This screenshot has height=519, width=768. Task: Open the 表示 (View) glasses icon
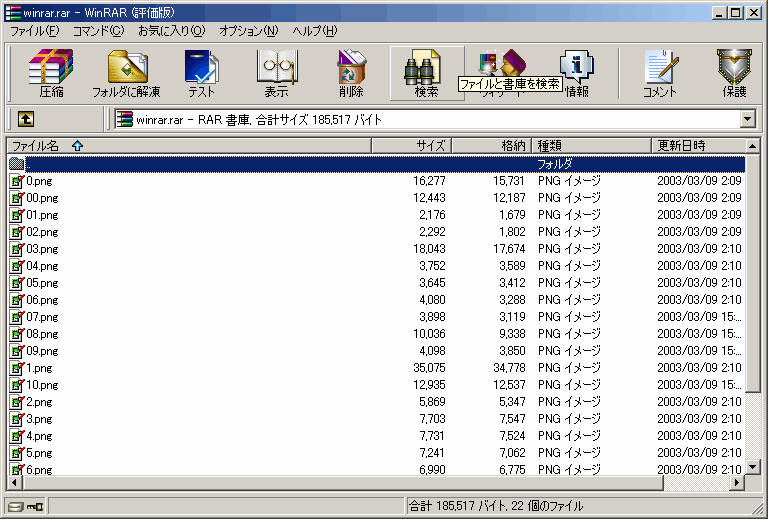[x=276, y=72]
